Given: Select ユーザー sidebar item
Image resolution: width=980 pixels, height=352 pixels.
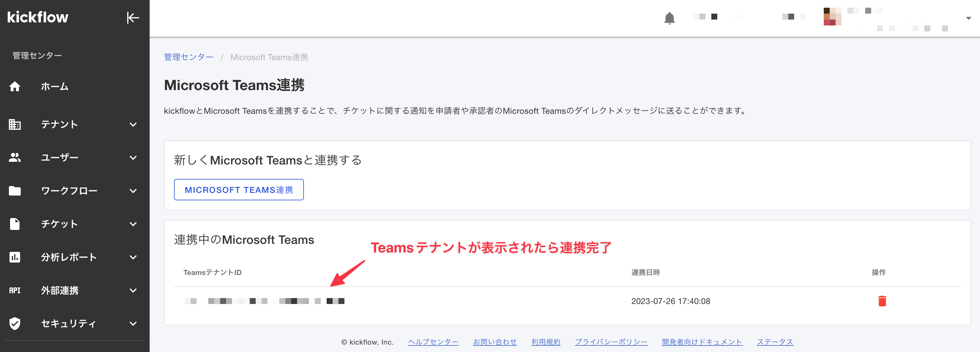Looking at the screenshot, I should pos(60,158).
